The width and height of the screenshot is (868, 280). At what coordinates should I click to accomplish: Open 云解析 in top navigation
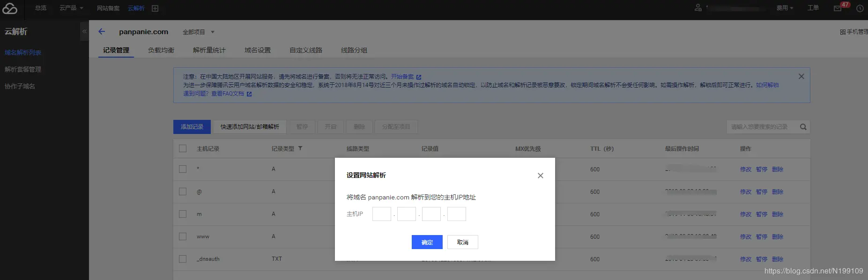(x=136, y=8)
